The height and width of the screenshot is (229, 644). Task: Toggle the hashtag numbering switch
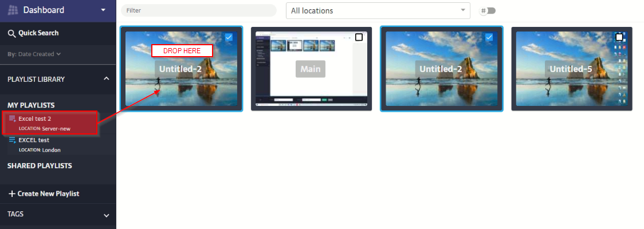(x=488, y=11)
